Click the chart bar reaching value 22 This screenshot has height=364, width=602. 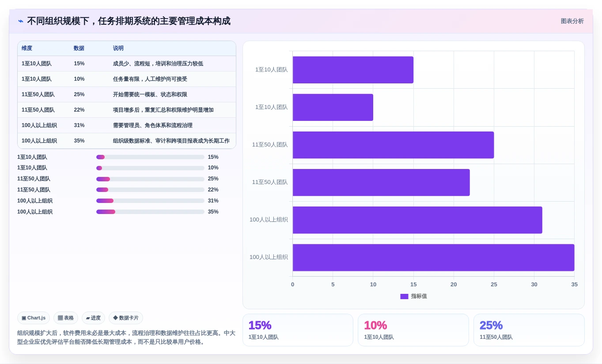[x=381, y=182]
